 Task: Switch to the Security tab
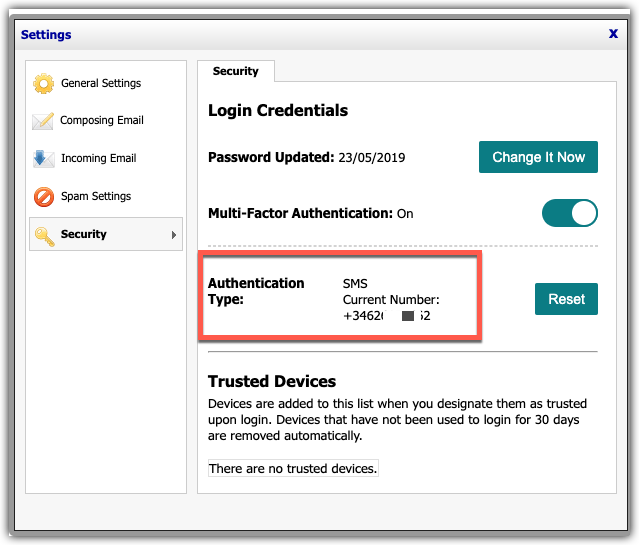click(x=236, y=72)
